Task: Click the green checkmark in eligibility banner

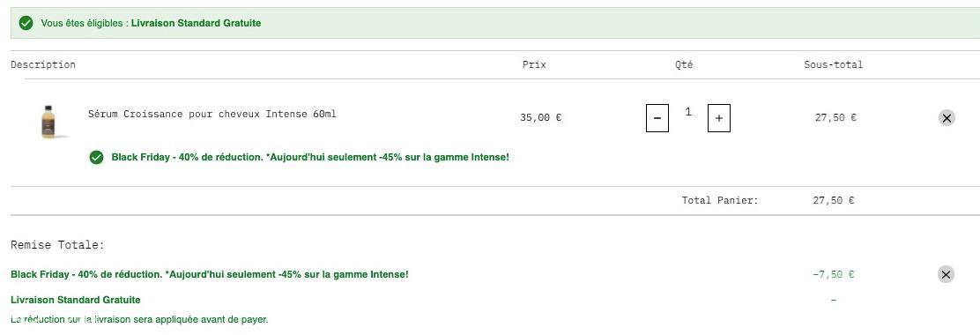Action: pyautogui.click(x=26, y=23)
